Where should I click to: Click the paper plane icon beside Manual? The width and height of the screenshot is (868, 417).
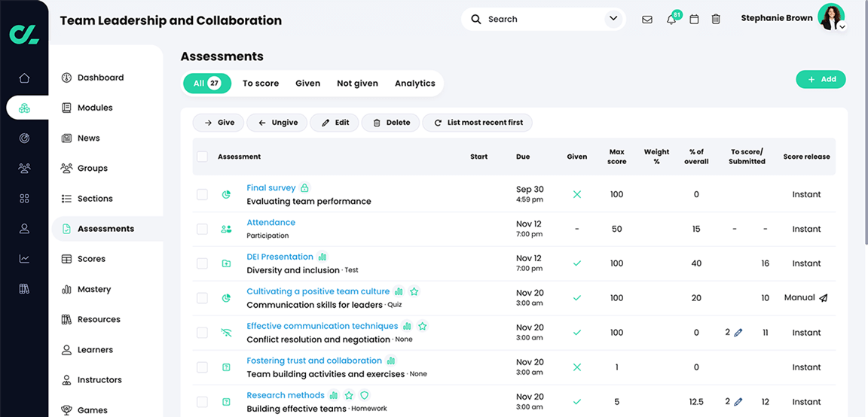(824, 298)
